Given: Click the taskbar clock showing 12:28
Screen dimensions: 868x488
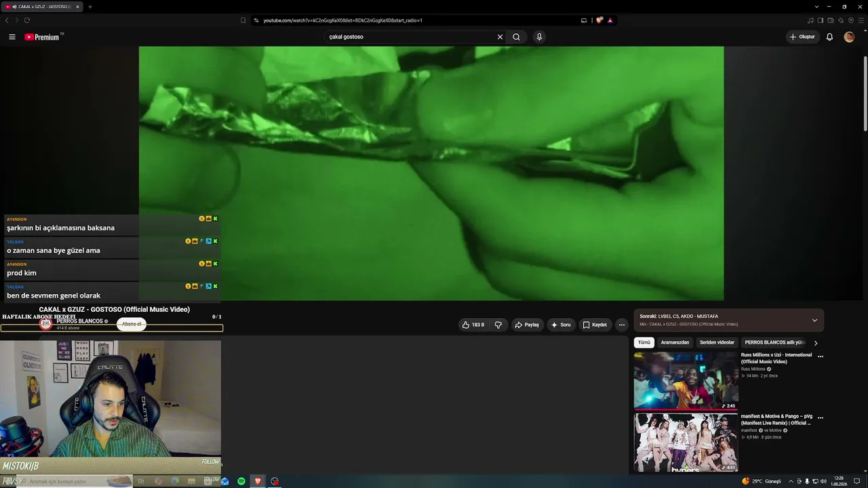Looking at the screenshot, I should [x=839, y=481].
